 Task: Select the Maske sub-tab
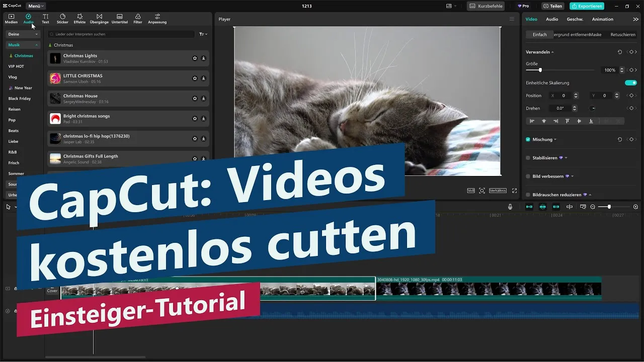tap(595, 35)
